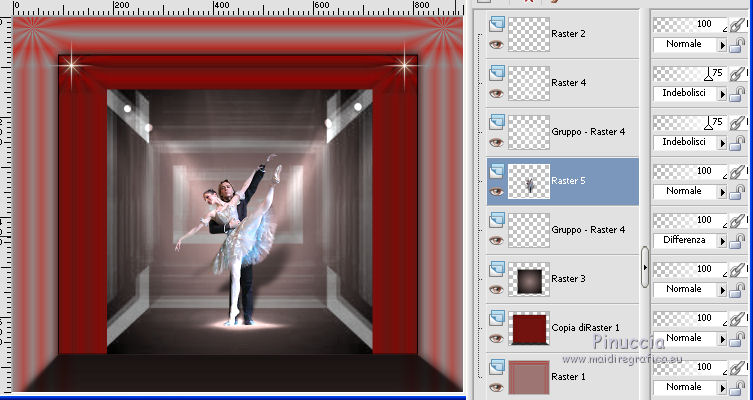Select the Raster 1 pink thumbnail

529,377
